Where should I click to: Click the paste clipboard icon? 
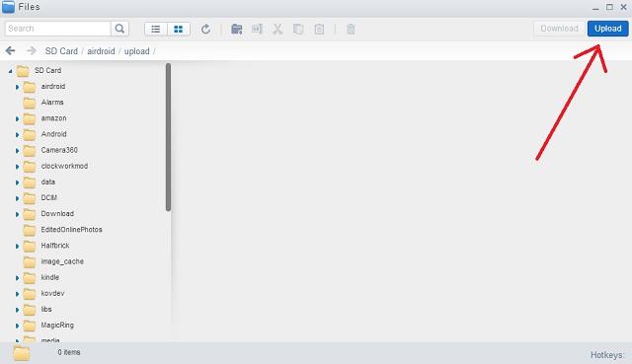(x=319, y=29)
